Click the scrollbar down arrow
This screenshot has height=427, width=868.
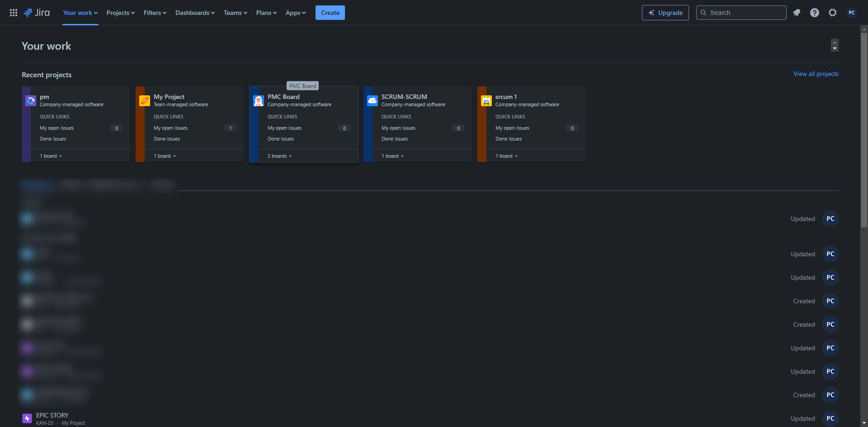tap(864, 423)
